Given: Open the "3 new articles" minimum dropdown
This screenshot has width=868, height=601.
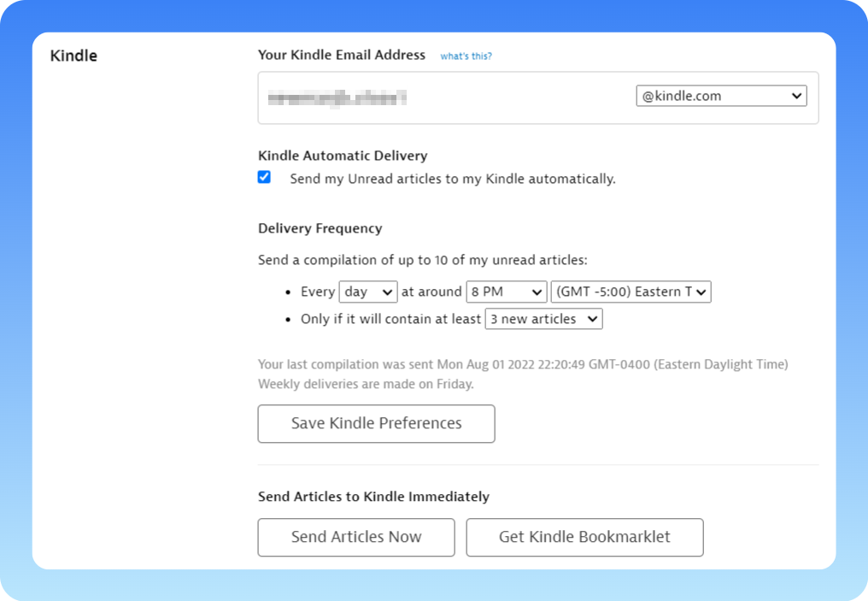Looking at the screenshot, I should click(x=543, y=320).
